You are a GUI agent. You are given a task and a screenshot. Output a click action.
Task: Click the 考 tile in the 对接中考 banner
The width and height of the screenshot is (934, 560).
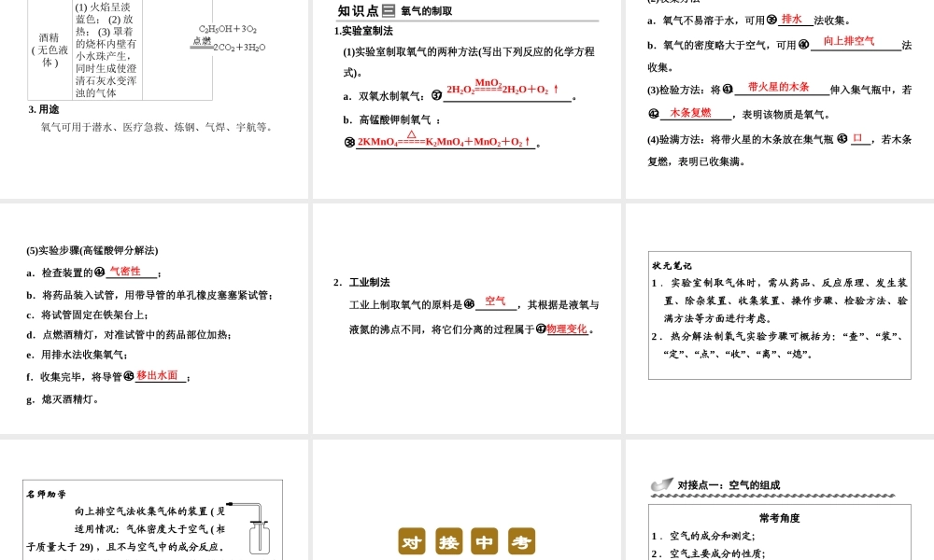pyautogui.click(x=522, y=541)
